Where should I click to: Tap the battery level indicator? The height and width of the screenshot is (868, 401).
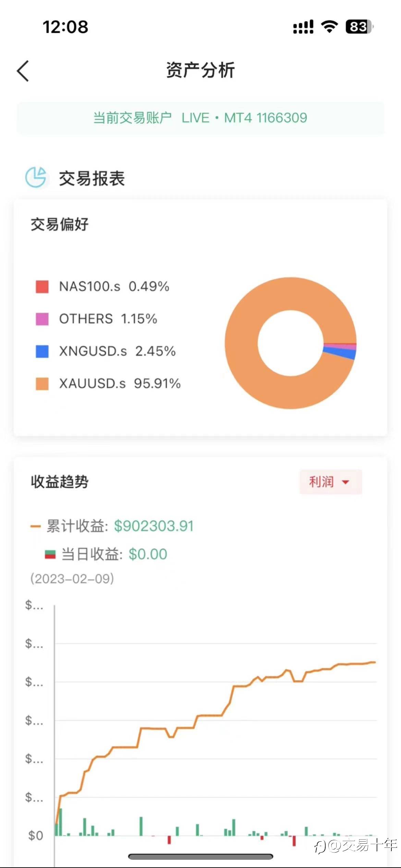[359, 27]
